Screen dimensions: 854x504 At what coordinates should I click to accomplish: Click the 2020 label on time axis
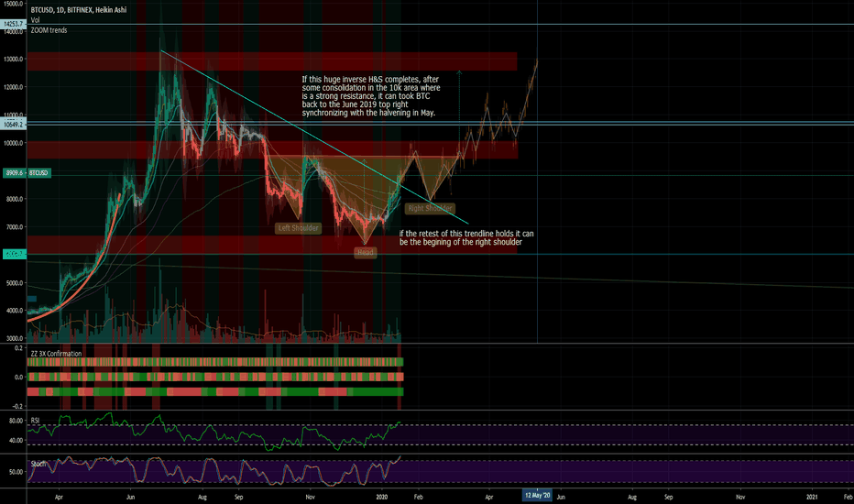click(x=382, y=497)
